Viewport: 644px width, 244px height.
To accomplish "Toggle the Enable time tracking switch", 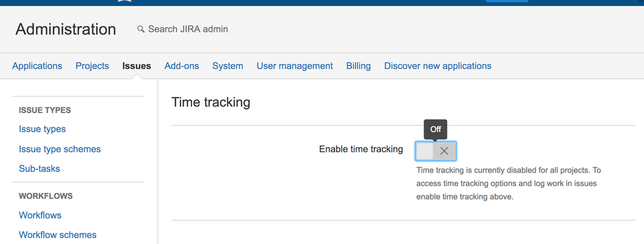I will click(436, 151).
